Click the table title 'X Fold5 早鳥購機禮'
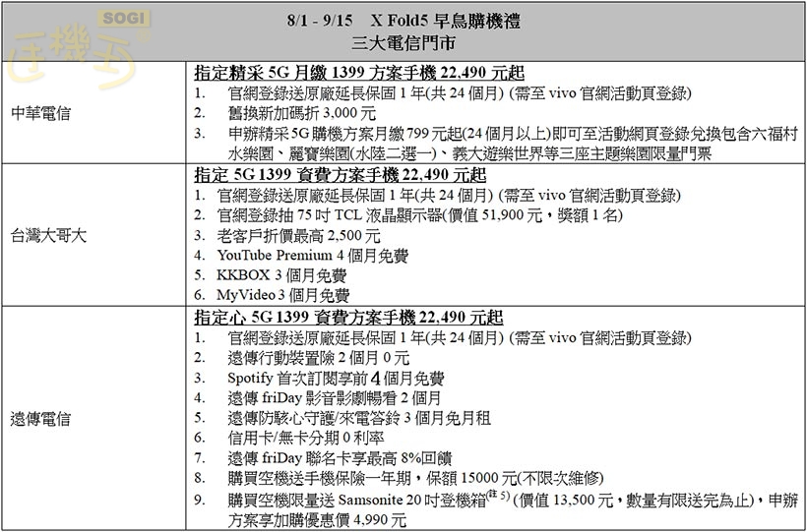The image size is (807, 532). click(x=446, y=21)
